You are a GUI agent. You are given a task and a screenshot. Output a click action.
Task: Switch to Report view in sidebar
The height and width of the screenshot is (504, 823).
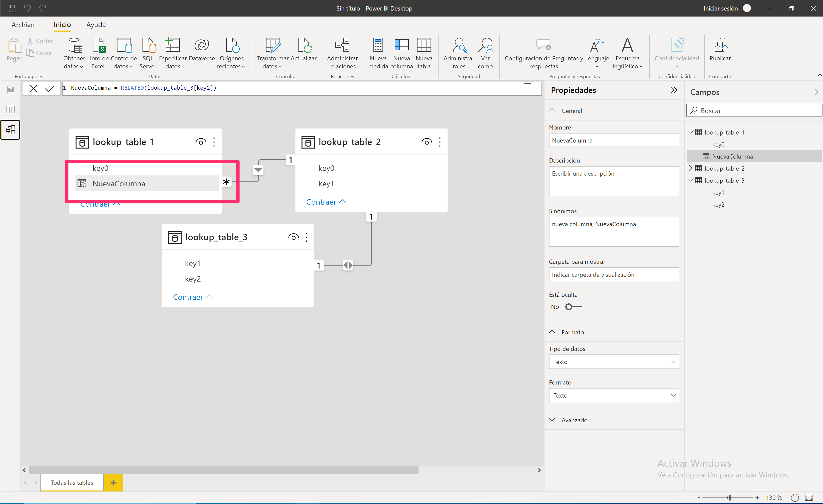(10, 89)
